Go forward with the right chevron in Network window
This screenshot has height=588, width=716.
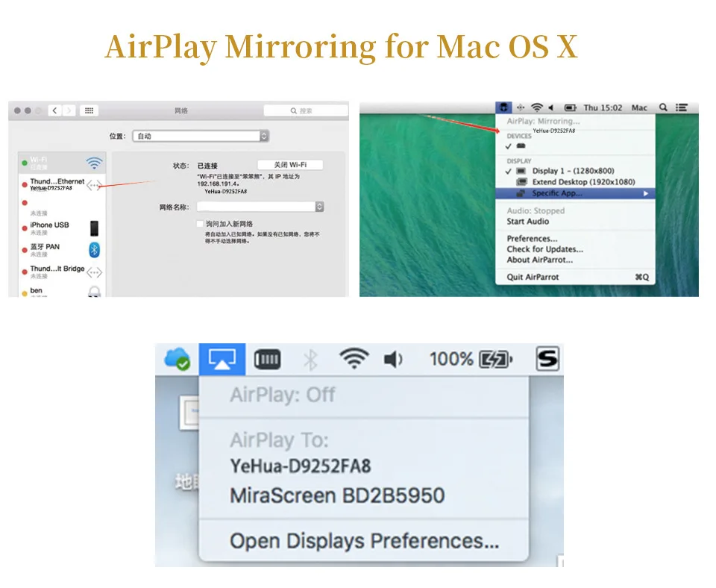point(69,110)
